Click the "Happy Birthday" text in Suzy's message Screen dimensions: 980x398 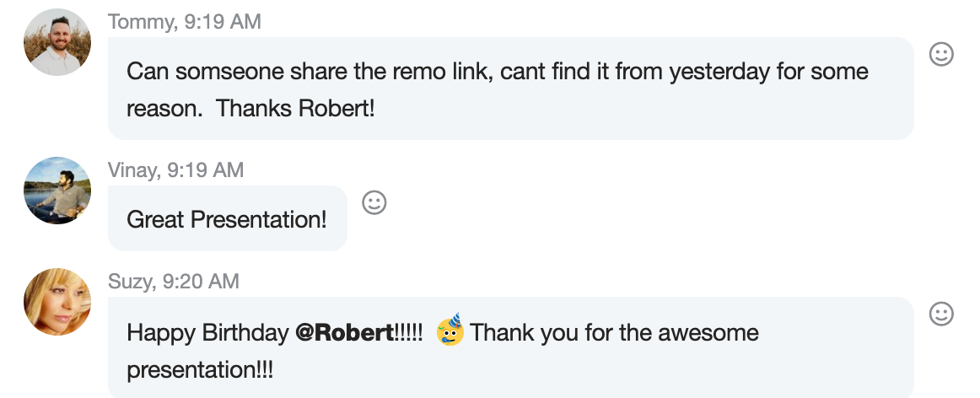(x=207, y=333)
